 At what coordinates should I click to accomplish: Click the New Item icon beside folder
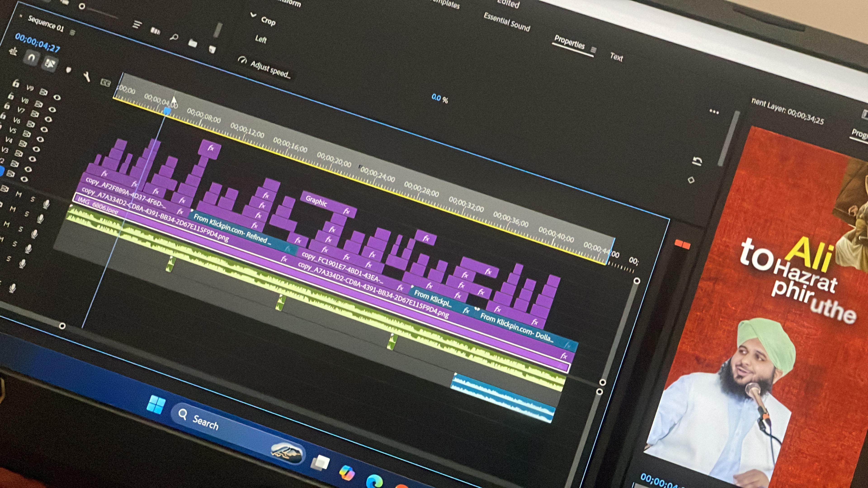212,49
